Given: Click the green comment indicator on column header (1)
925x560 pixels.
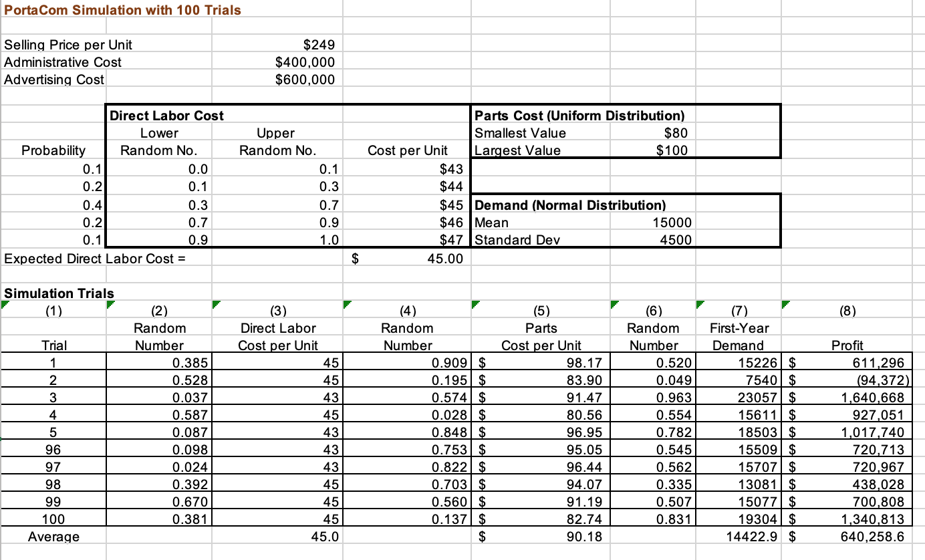Looking at the screenshot, I should [x=4, y=305].
